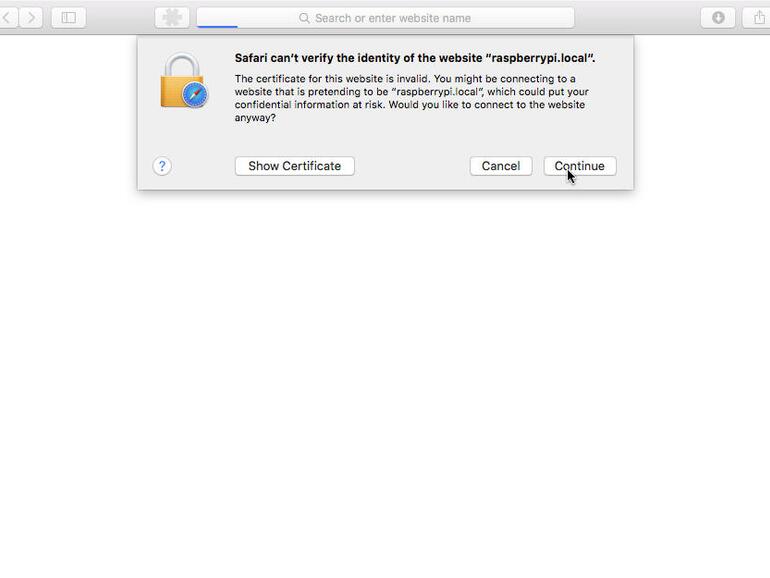This screenshot has height=578, width=770.
Task: Continue to the website anyway
Action: tap(580, 166)
